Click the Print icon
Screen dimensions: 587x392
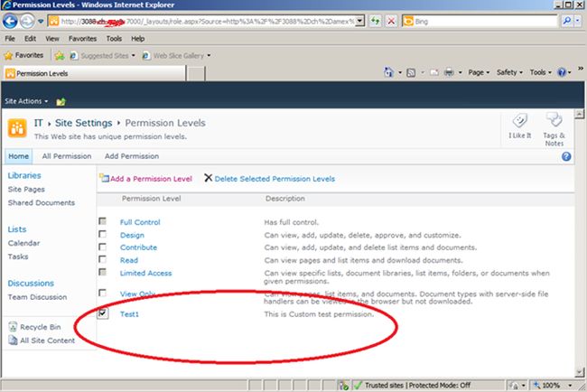[x=449, y=72]
